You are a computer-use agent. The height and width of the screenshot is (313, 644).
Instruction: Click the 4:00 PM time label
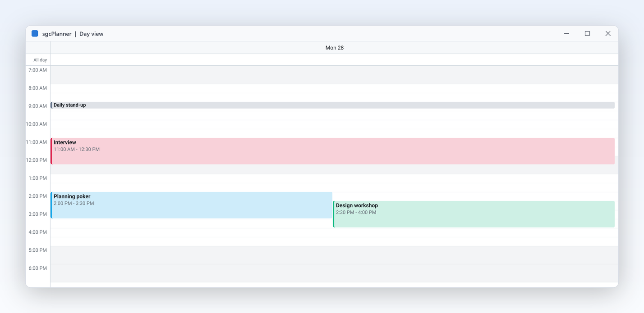tap(38, 232)
